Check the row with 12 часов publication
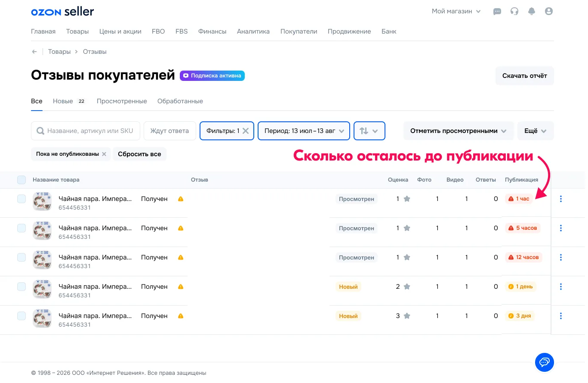588x383 pixels. pos(22,257)
